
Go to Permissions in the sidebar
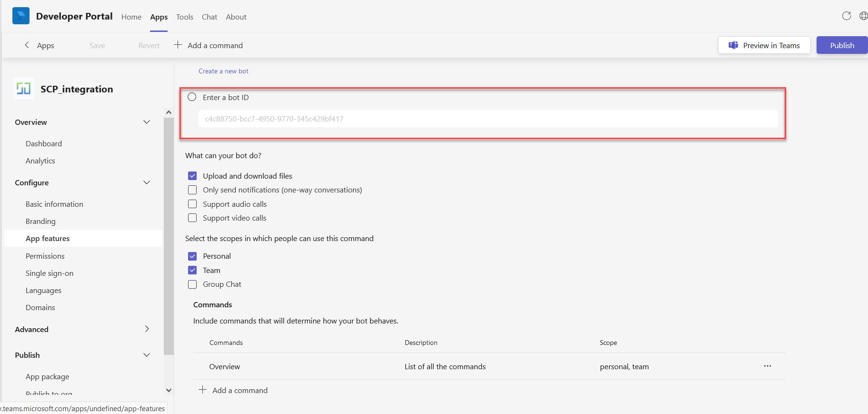pos(45,256)
